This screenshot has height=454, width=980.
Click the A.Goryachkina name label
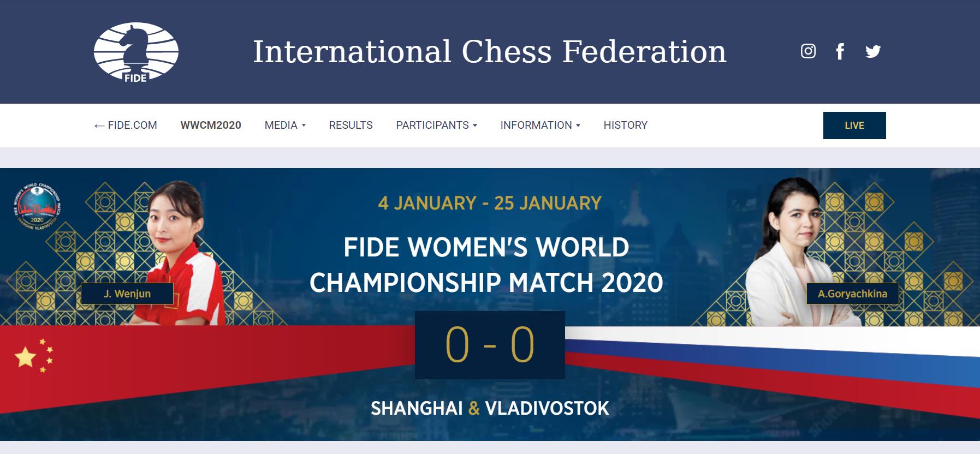[x=852, y=294]
